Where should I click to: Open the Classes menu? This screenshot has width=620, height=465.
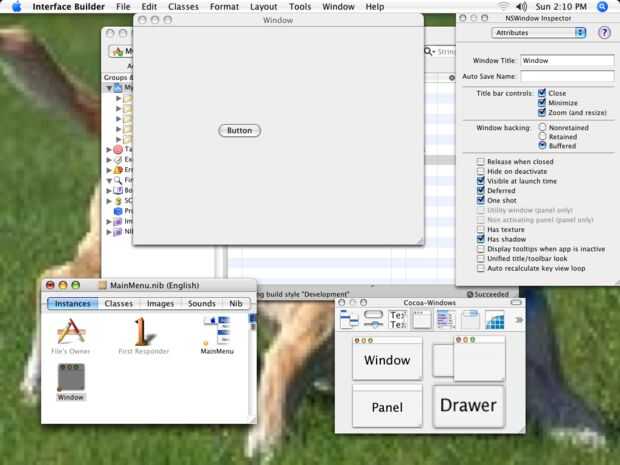coord(183,7)
